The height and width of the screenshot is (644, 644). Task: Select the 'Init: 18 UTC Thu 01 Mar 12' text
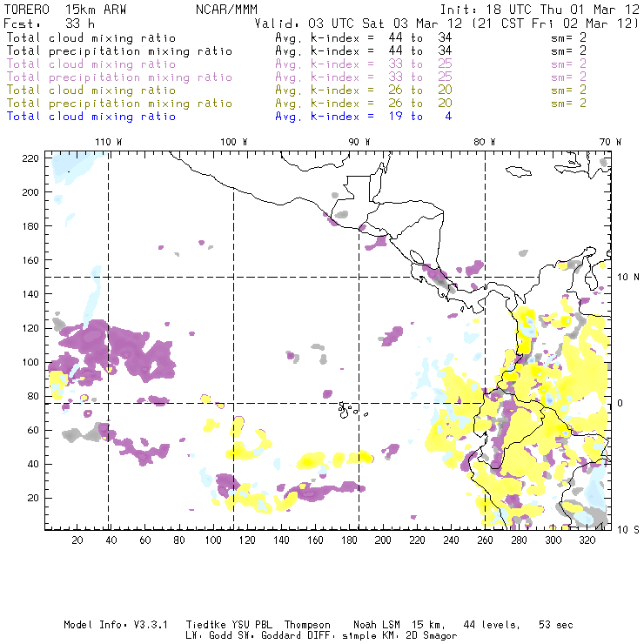[540, 10]
